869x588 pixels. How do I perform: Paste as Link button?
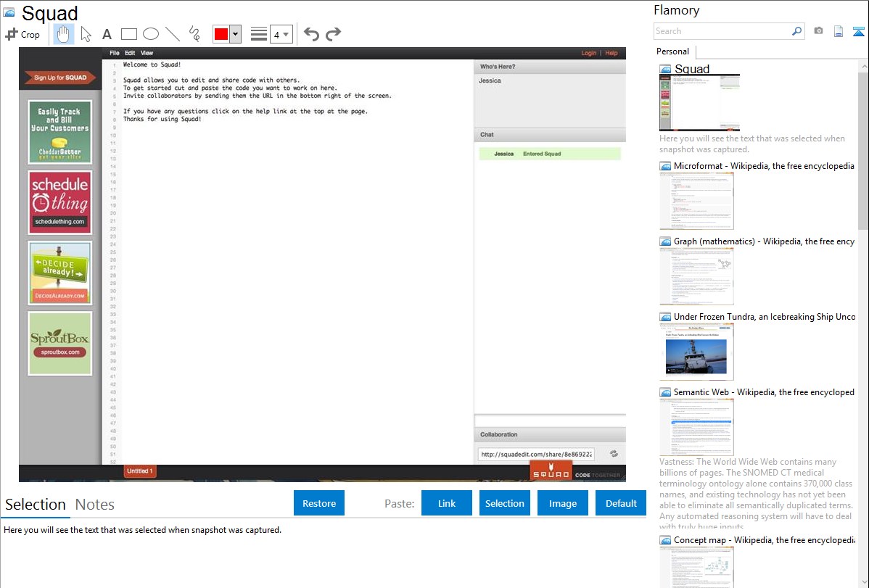(447, 503)
